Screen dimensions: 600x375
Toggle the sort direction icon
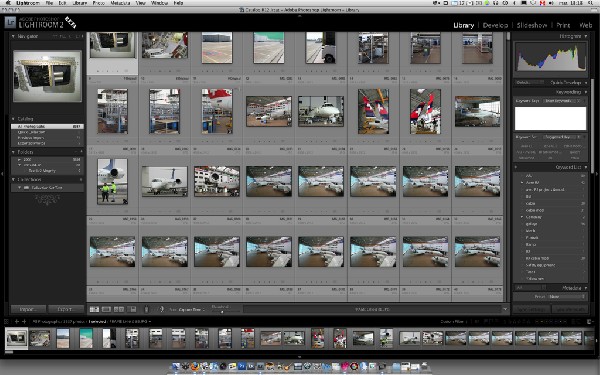[161, 309]
